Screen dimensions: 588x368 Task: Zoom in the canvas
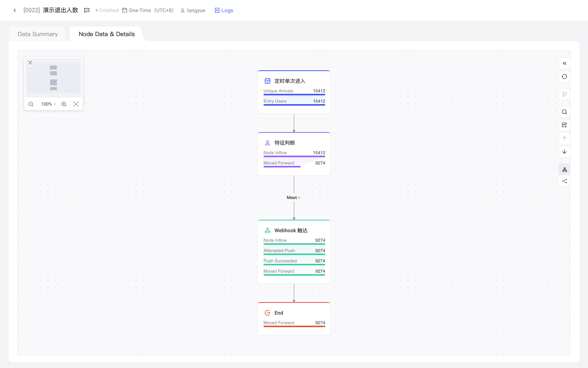pos(64,104)
